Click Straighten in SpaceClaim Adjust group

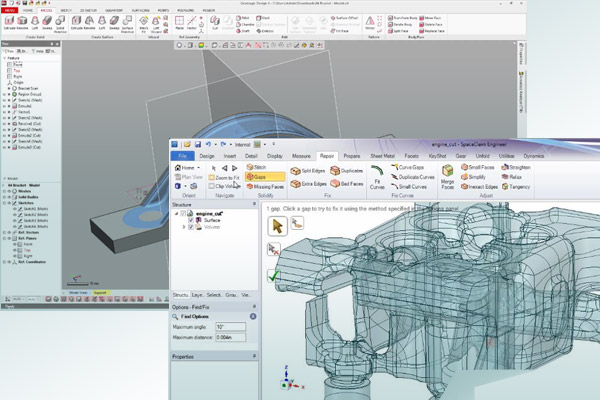(516, 167)
